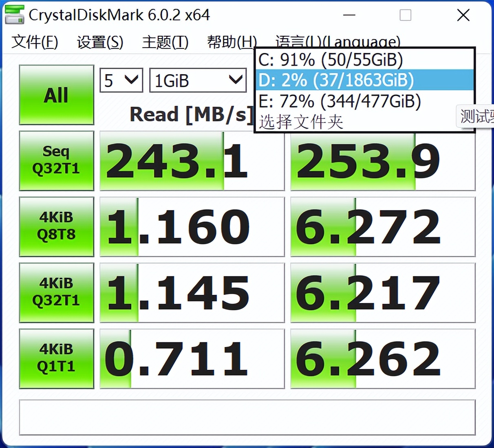Expand the test size dropdown showing 1GiB
494x448 pixels.
pos(198,80)
